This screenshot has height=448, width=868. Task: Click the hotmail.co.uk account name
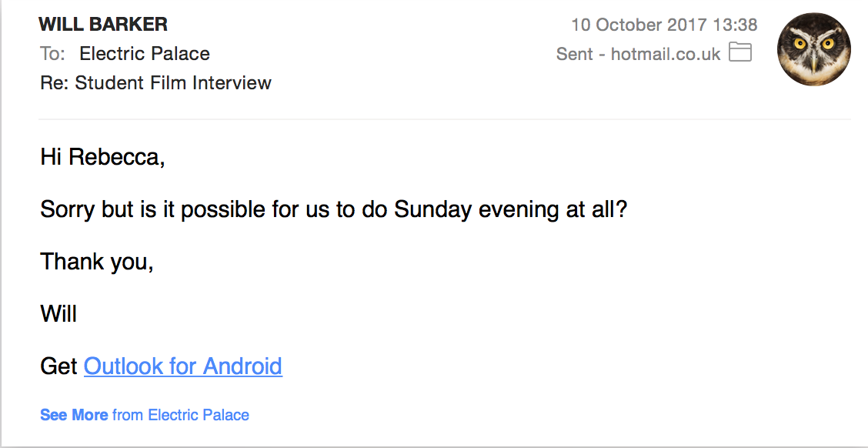[x=666, y=54]
